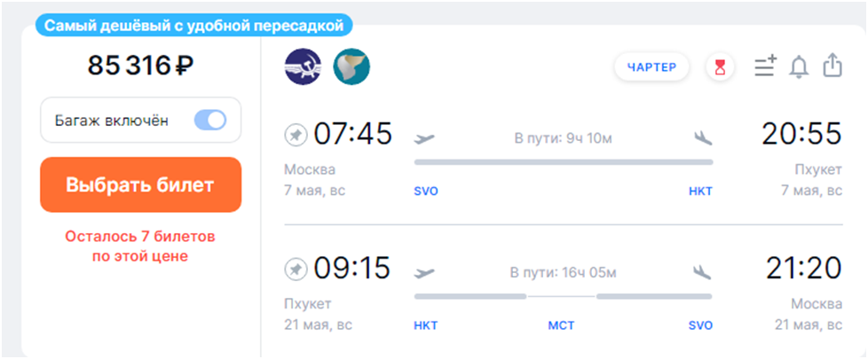Toggle the "Багаж включён" switch
This screenshot has height=359, width=868.
click(210, 120)
